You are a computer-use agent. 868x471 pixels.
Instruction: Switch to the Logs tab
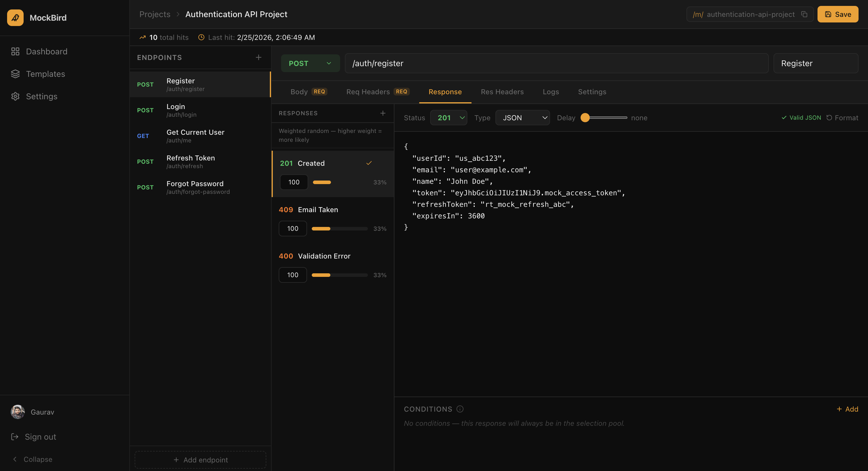[x=551, y=92]
